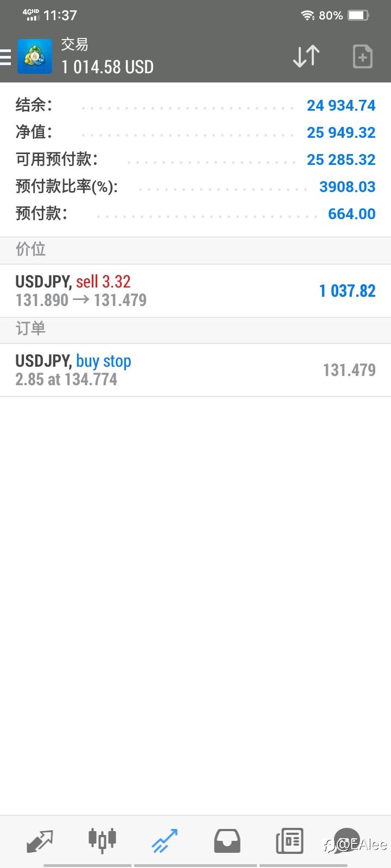The height and width of the screenshot is (868, 391).
Task: Select the USDJPY sell 3.32 position
Action: [195, 291]
